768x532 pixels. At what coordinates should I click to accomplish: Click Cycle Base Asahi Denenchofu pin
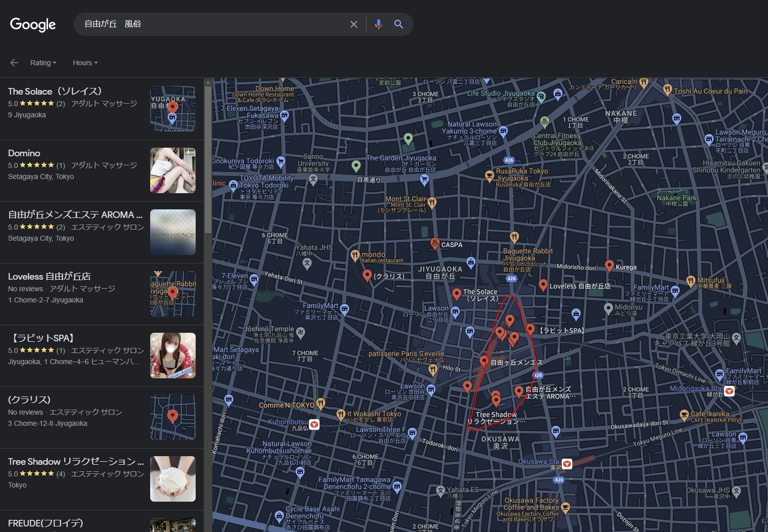[x=279, y=516]
